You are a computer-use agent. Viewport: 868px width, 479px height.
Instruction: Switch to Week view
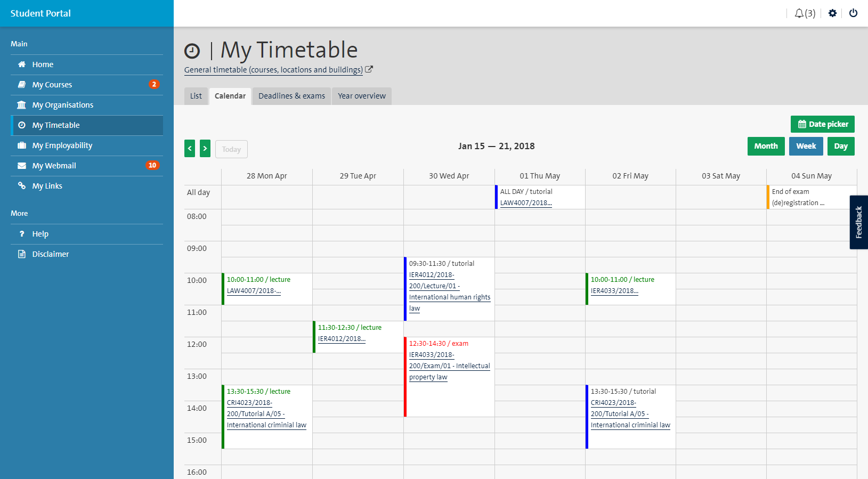click(x=806, y=146)
